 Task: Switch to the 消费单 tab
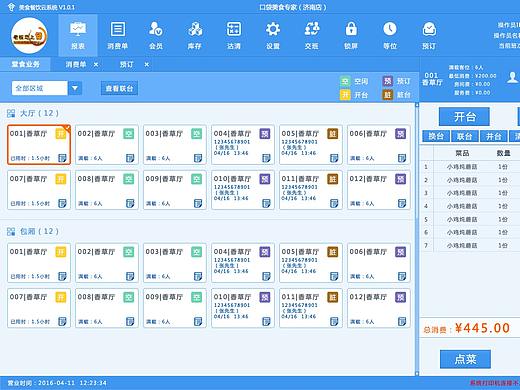point(76,64)
